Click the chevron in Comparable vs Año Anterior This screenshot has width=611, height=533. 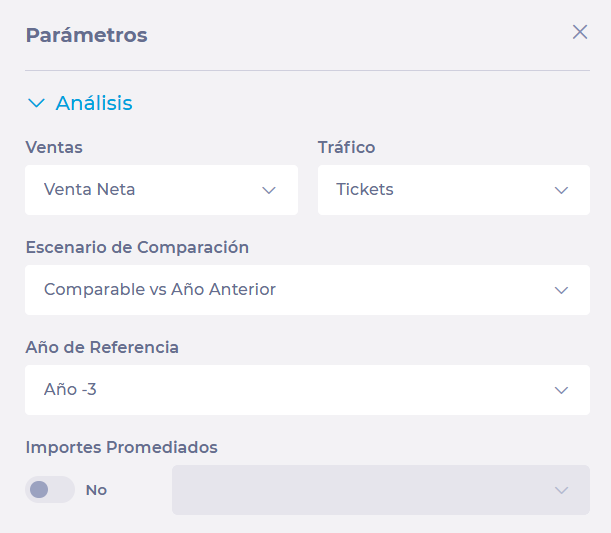click(562, 290)
